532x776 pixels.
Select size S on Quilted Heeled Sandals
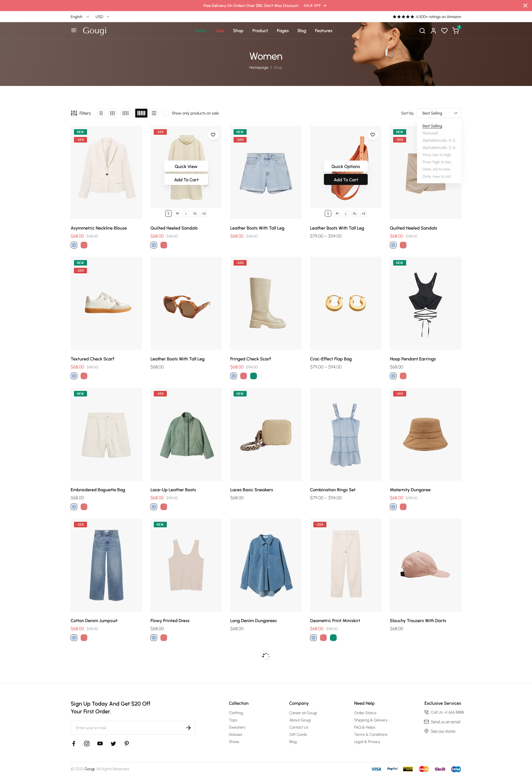point(168,213)
